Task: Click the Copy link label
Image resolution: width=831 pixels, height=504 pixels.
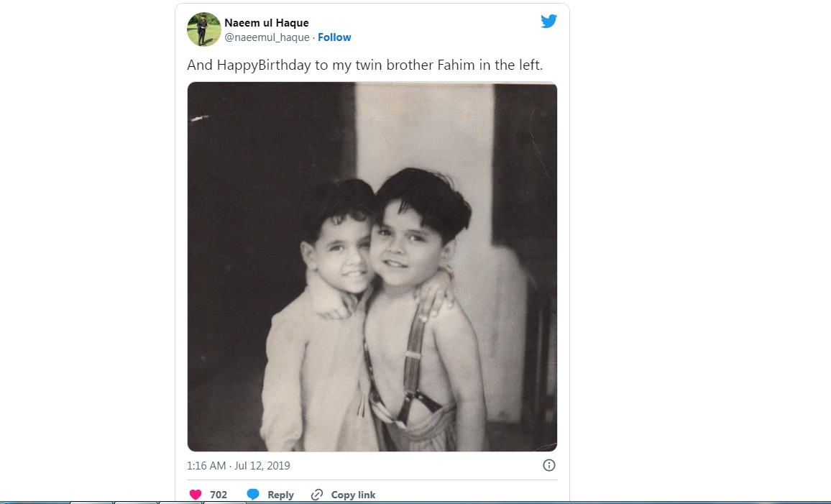Action: 353,495
